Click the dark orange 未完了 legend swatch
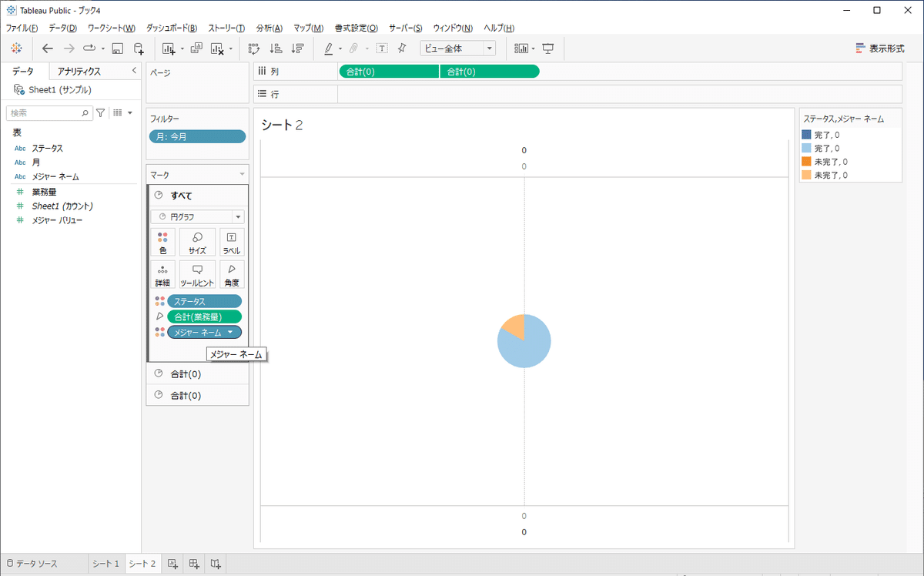The height and width of the screenshot is (576, 924). tap(806, 162)
